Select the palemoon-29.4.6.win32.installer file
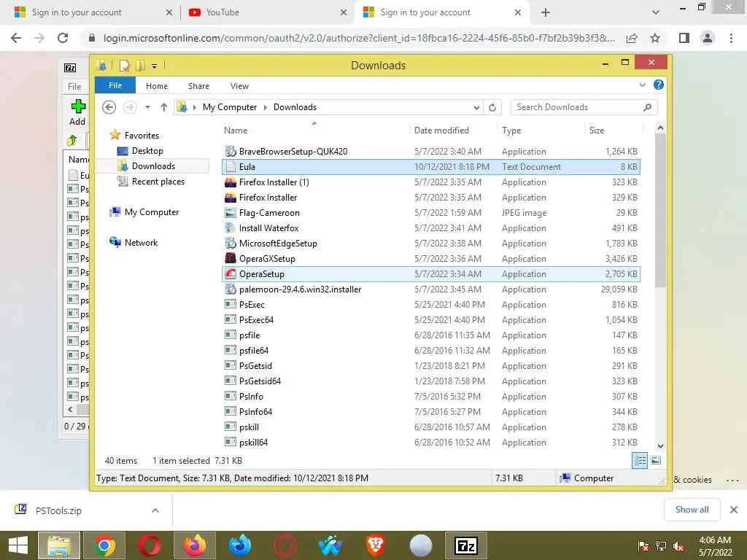The width and height of the screenshot is (747, 560). coord(430,289)
